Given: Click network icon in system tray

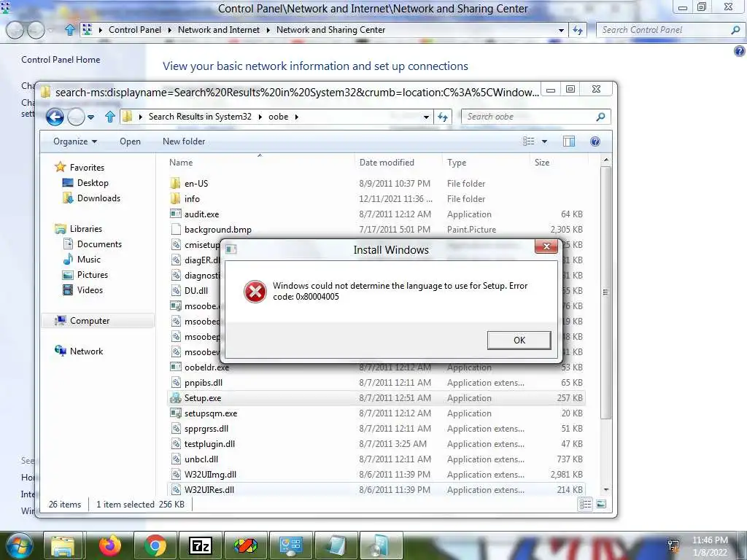Looking at the screenshot, I should [x=673, y=545].
